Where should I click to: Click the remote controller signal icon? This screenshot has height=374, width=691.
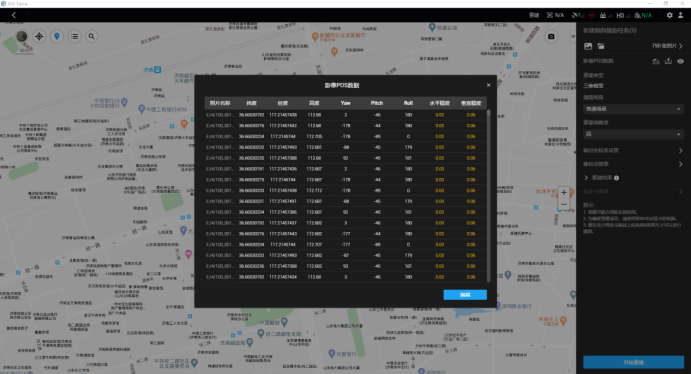606,15
